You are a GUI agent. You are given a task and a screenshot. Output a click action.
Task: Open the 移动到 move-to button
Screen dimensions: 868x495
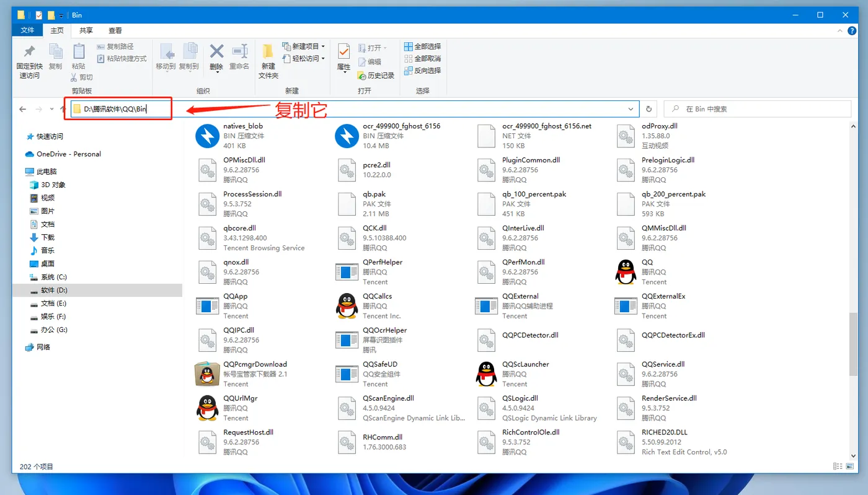166,56
